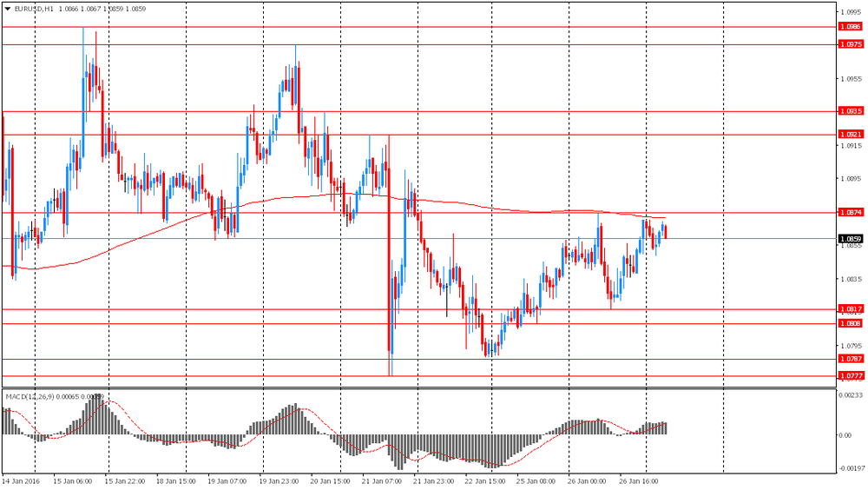The width and height of the screenshot is (868, 490).
Task: Click the 1.0935 red price tag
Action: tap(851, 111)
